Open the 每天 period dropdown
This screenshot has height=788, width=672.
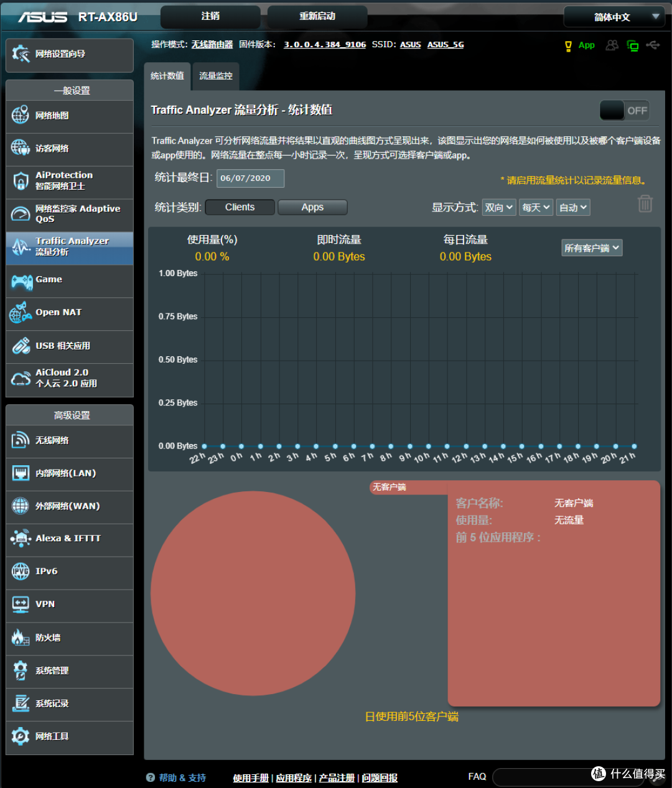[536, 208]
